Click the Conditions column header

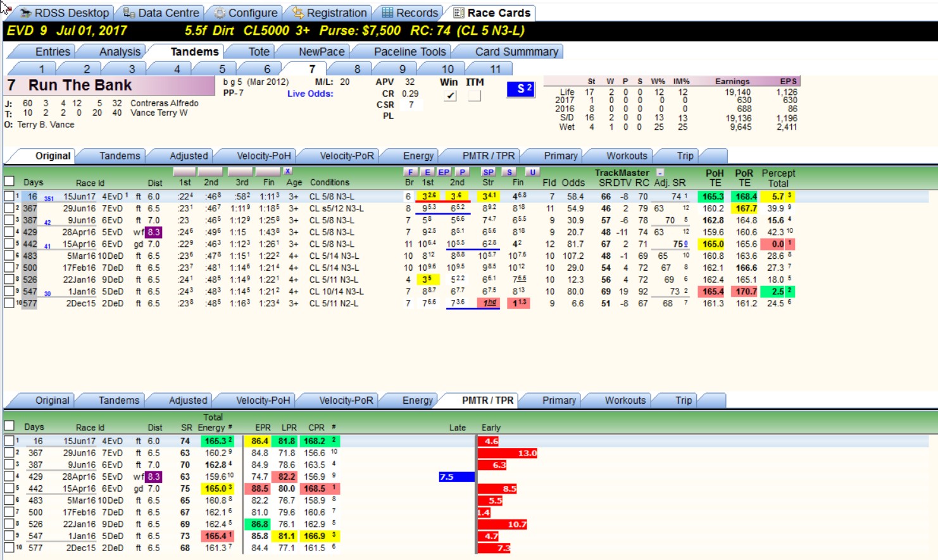tap(329, 182)
